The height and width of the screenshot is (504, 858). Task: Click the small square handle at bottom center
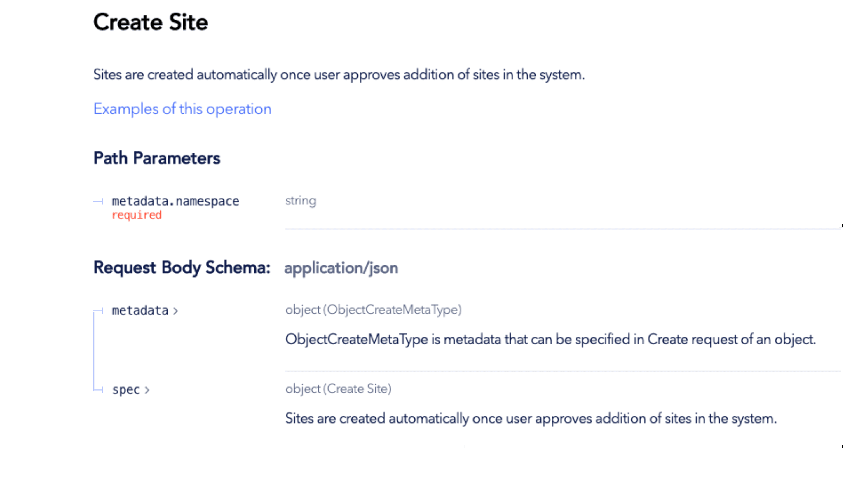tap(462, 446)
